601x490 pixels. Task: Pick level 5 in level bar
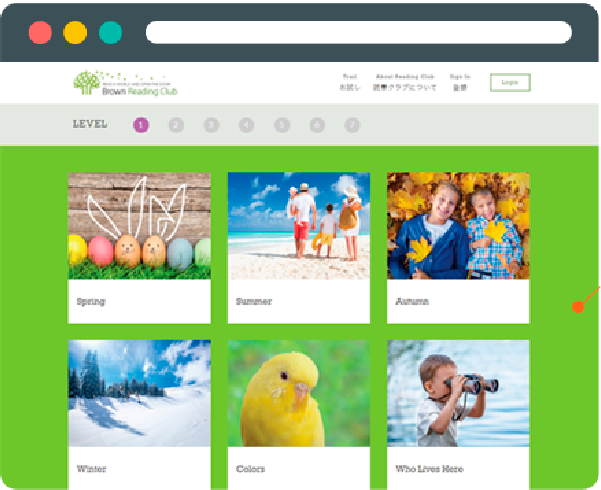point(282,125)
